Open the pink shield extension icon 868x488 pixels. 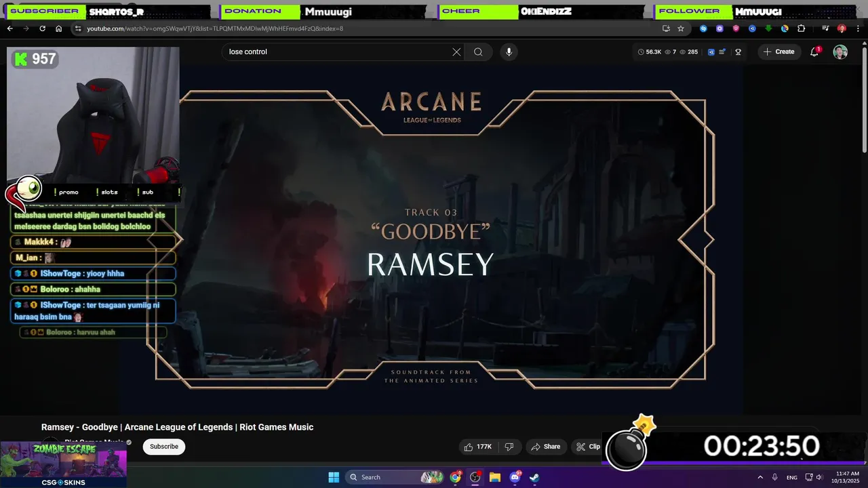[x=736, y=28]
